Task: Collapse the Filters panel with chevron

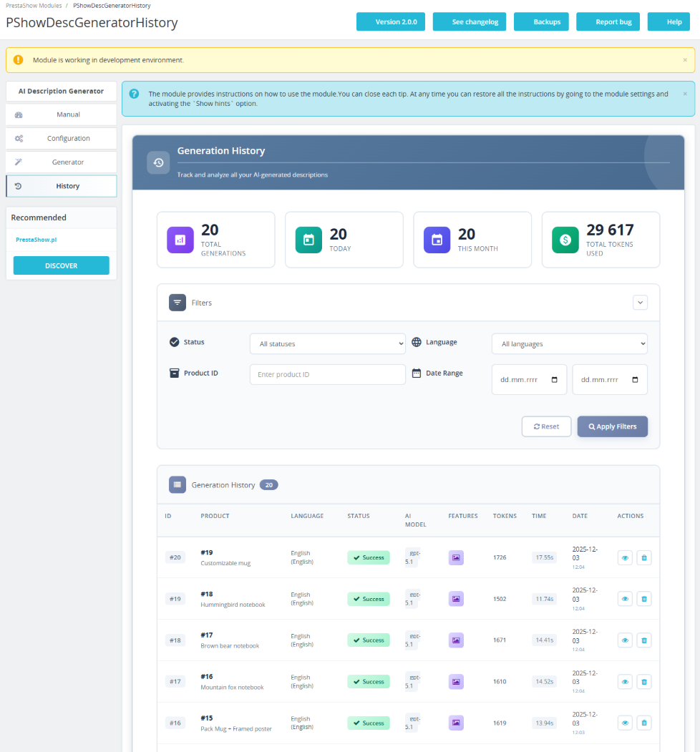Action: (640, 303)
